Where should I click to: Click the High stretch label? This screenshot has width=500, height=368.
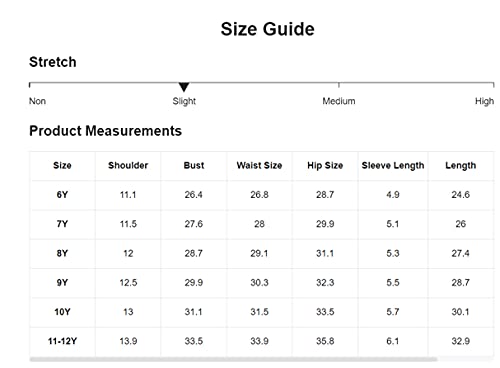(484, 101)
